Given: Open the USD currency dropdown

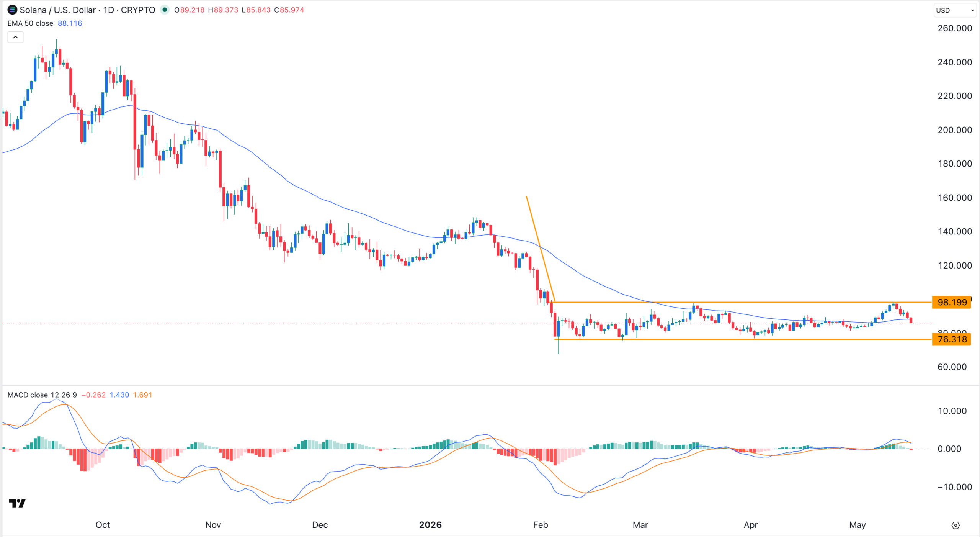Looking at the screenshot, I should [955, 10].
